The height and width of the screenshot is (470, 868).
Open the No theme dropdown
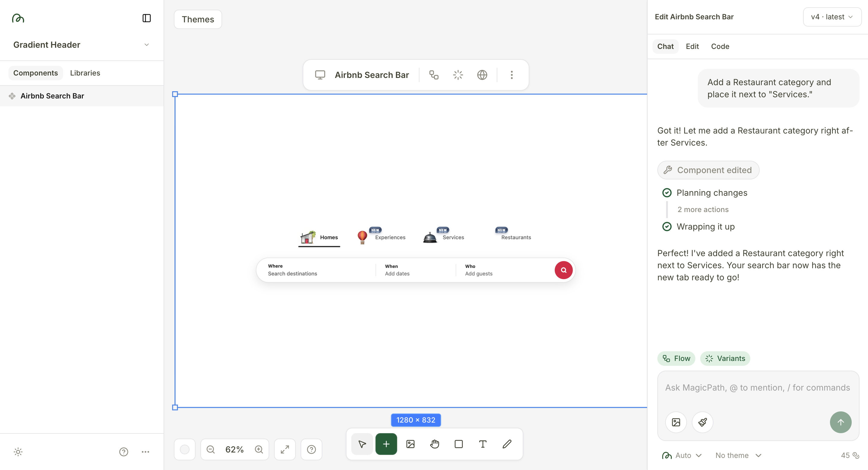tap(738, 456)
